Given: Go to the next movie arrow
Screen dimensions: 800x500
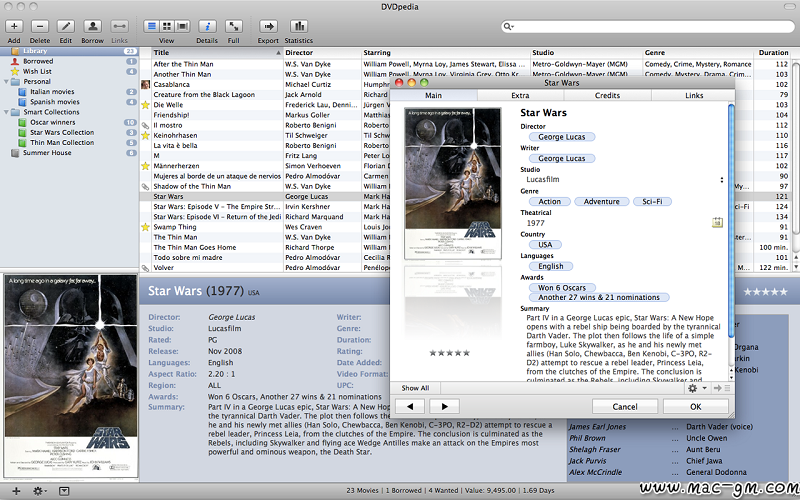Looking at the screenshot, I should click(x=444, y=407).
